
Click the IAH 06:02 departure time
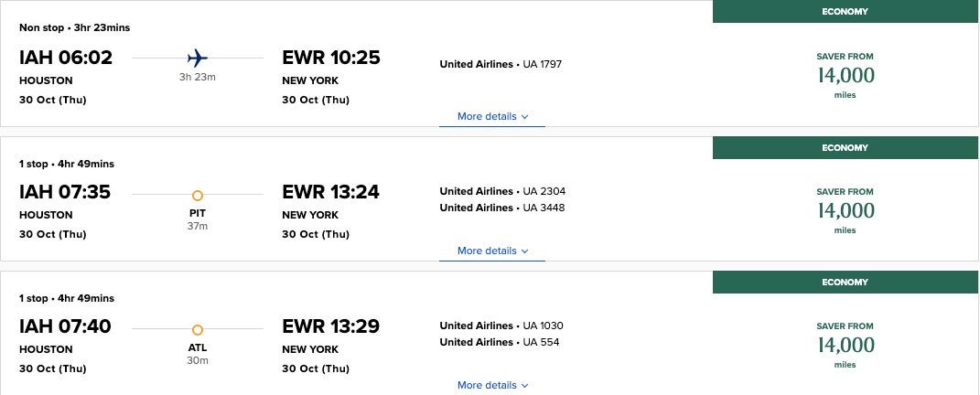(66, 58)
